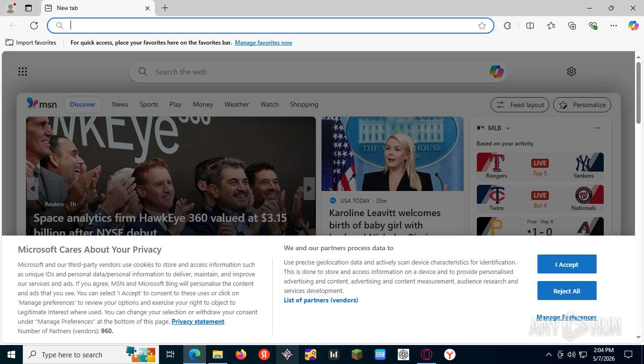The height and width of the screenshot is (364, 644).
Task: Show previous story with left carousel arrow
Action: tap(32, 189)
